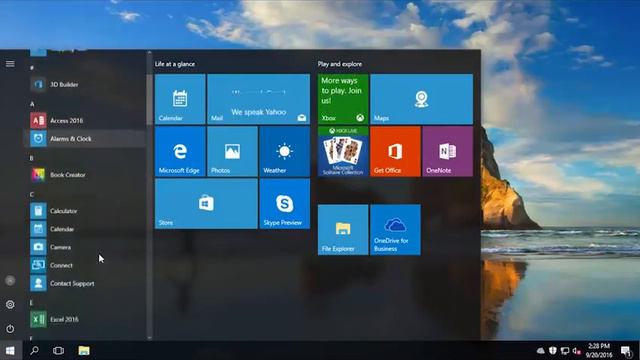Screen dimensions: 640x360
Task: Launch Skype Preview tile
Action: [284, 204]
